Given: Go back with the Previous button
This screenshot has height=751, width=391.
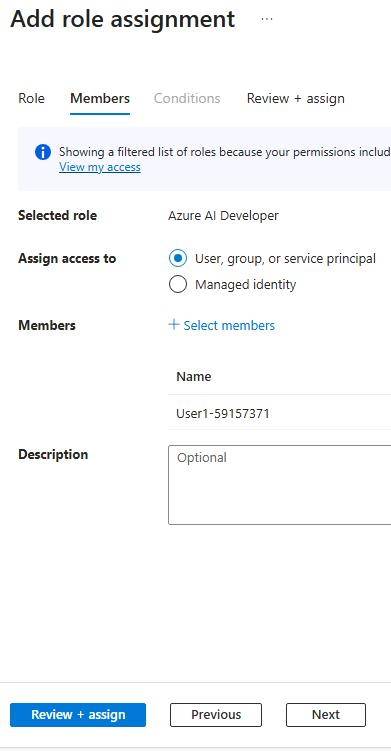Looking at the screenshot, I should [x=216, y=715].
